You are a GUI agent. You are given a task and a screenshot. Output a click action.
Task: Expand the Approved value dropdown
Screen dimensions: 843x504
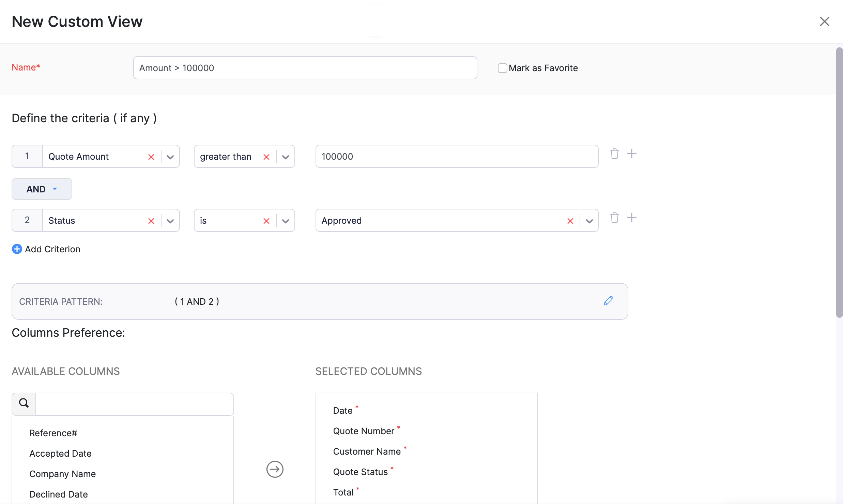[589, 221]
